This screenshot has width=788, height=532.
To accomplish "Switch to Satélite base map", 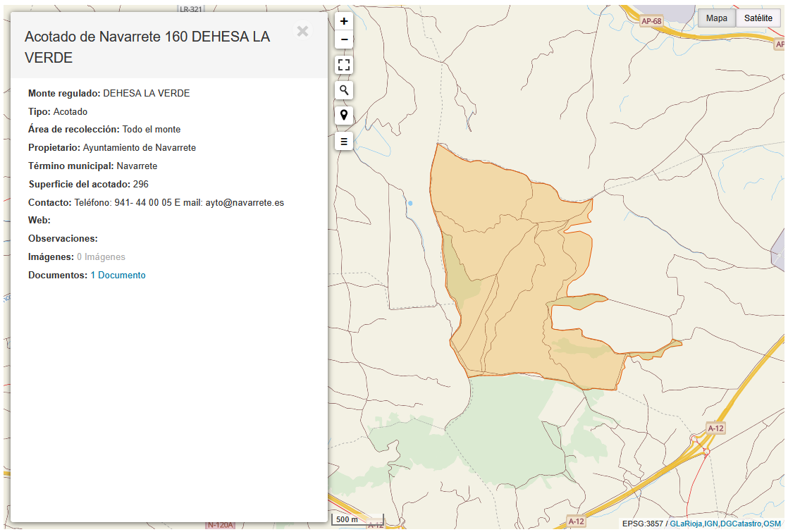I will 758,18.
